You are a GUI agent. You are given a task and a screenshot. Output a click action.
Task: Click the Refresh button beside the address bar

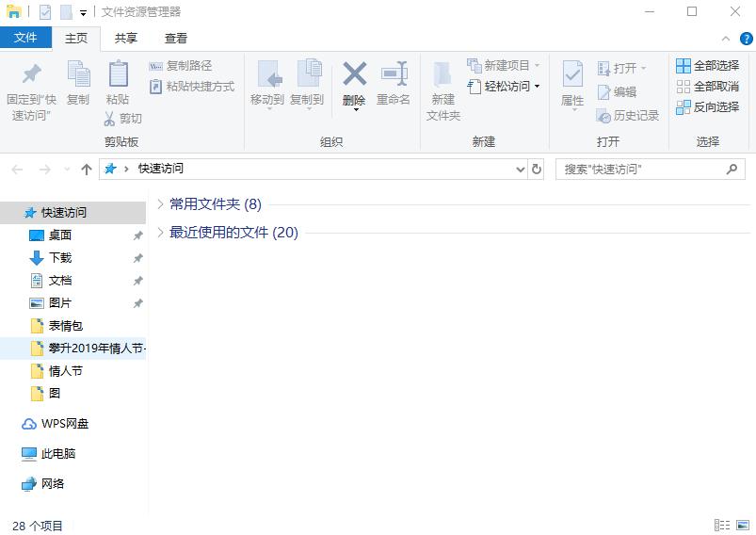(536, 170)
